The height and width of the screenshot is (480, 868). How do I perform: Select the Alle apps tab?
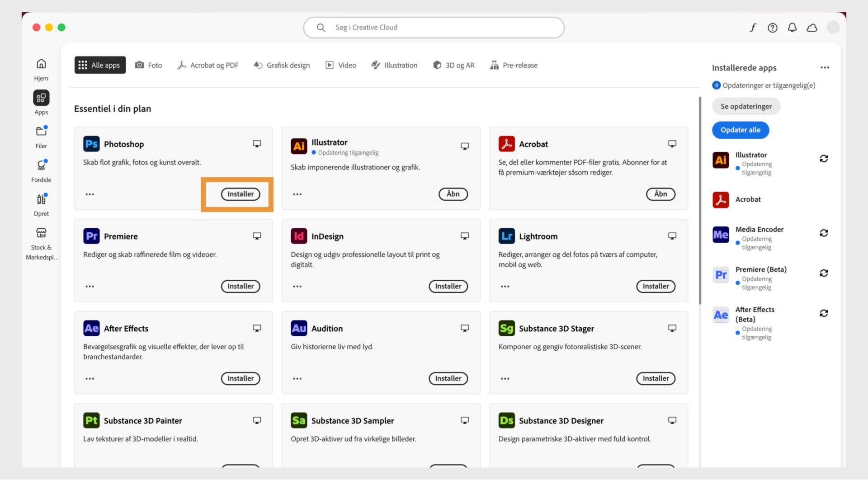point(100,65)
